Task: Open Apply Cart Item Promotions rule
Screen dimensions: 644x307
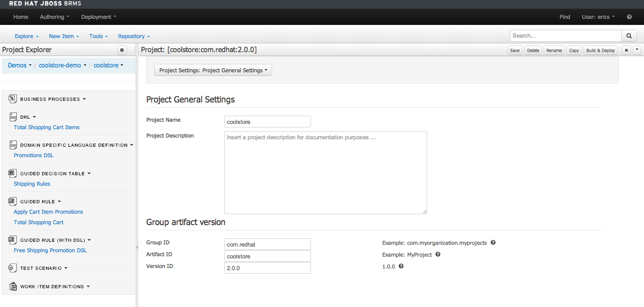Action: click(48, 212)
